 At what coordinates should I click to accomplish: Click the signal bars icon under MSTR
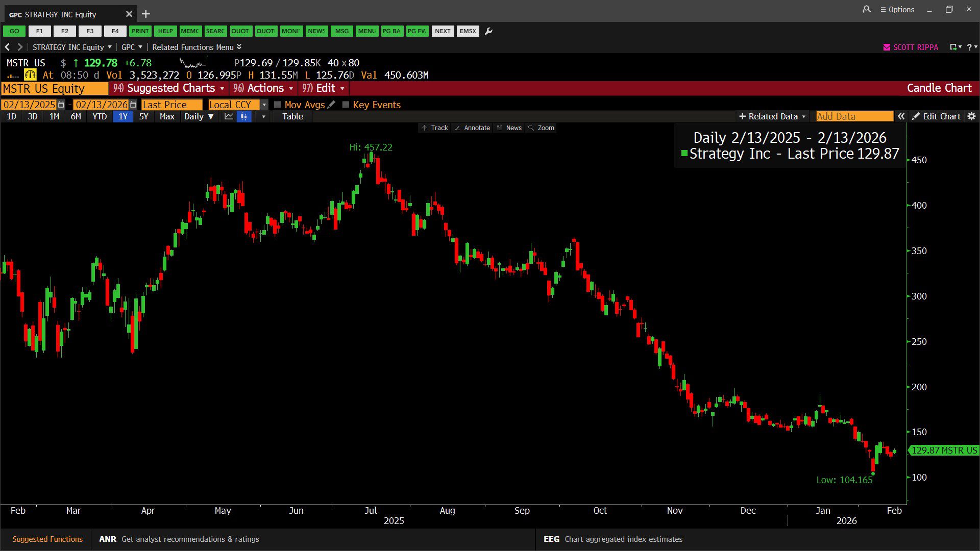click(x=13, y=77)
